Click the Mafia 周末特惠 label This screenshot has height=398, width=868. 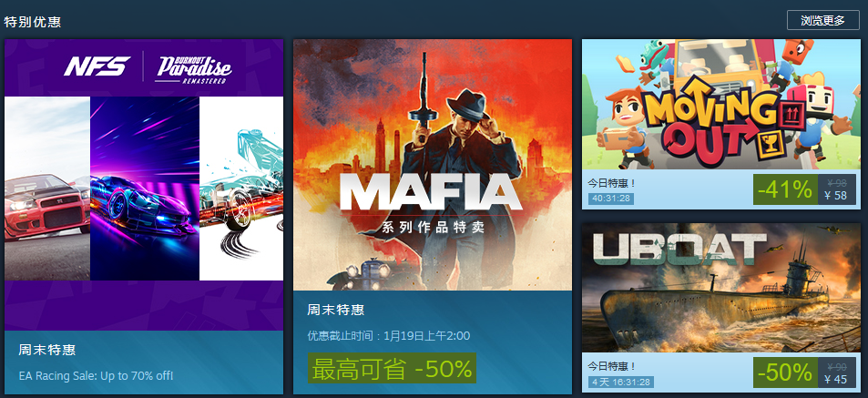[x=335, y=310]
